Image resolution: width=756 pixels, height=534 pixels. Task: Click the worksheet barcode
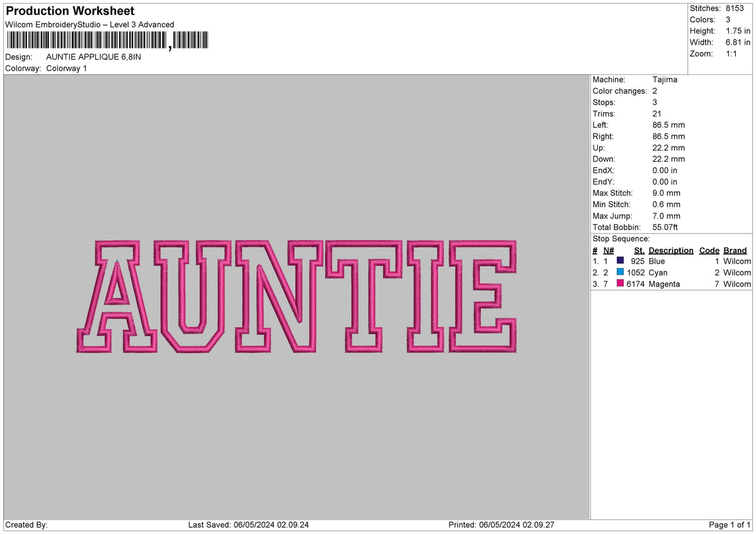107,41
